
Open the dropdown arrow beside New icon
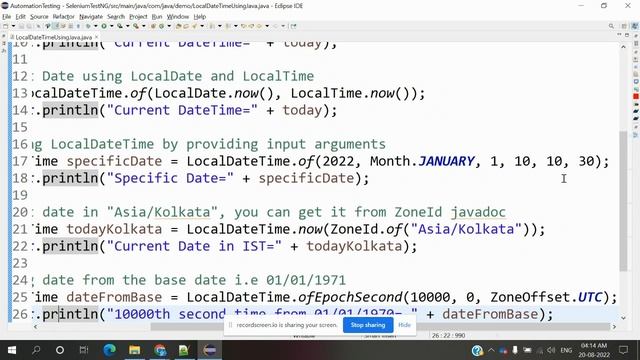pos(13,26)
